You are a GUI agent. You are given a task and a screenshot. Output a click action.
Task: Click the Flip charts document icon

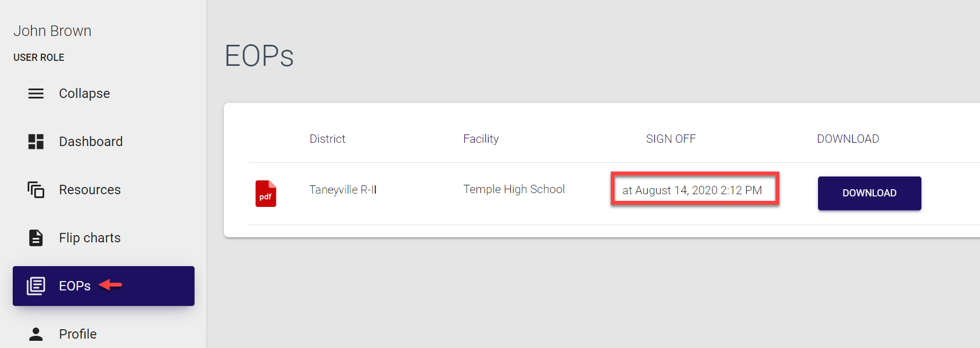(x=36, y=238)
